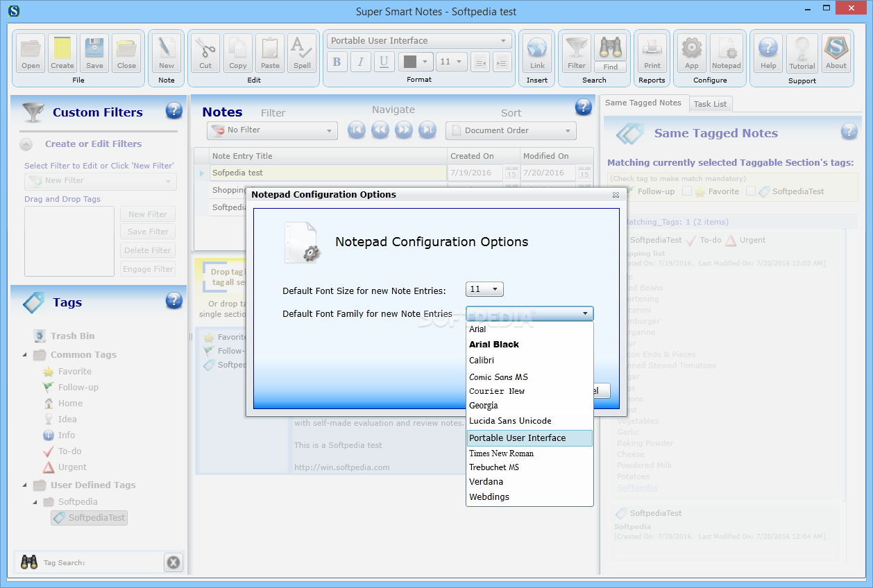Select Webdings from font list

tap(529, 497)
